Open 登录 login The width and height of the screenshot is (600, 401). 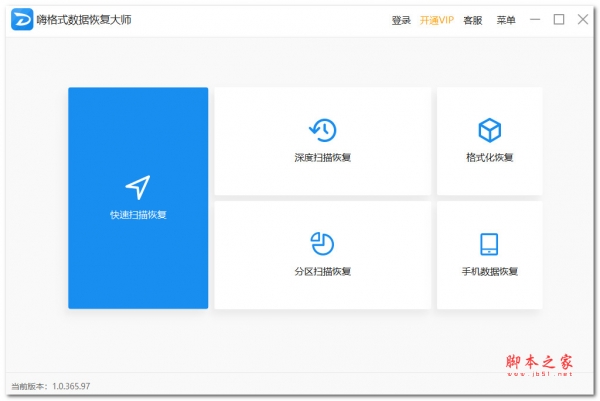(401, 20)
